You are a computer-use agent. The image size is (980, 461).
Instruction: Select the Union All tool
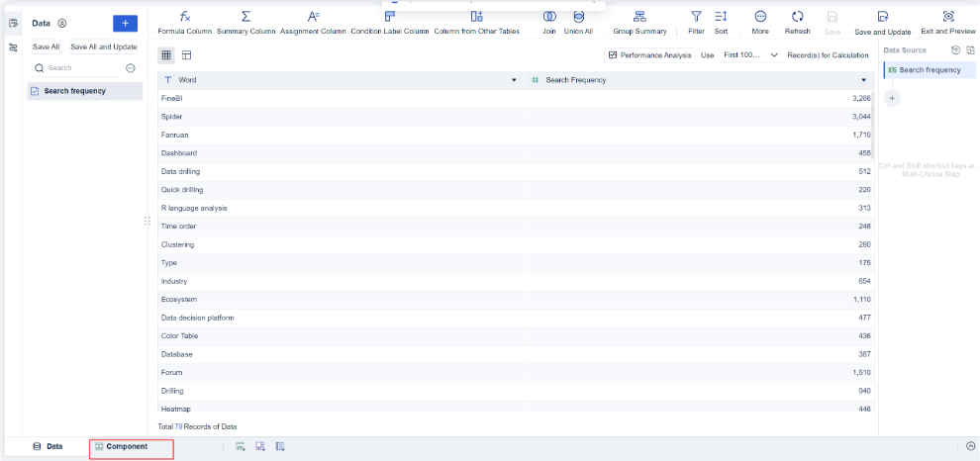[578, 22]
